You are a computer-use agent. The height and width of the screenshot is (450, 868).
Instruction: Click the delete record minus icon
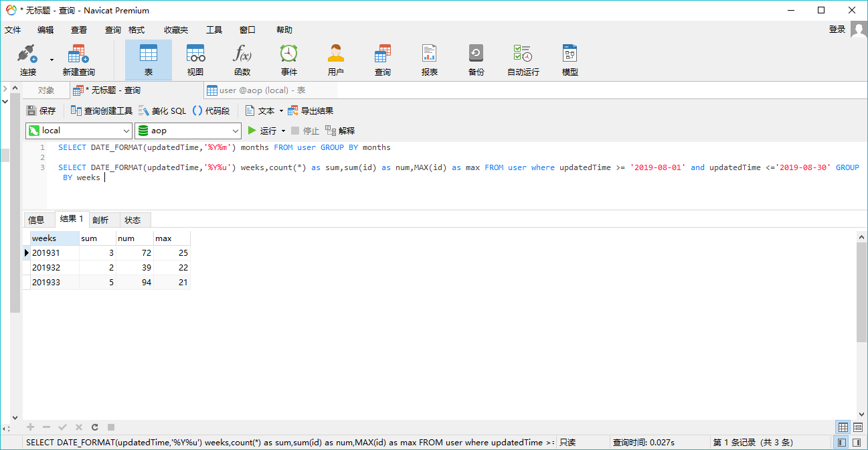click(x=46, y=427)
